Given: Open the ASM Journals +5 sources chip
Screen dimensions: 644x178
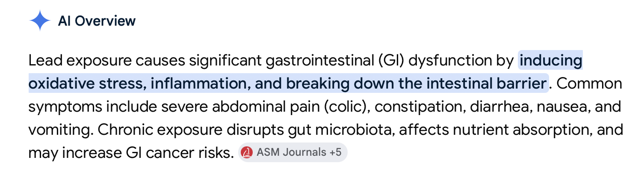Looking at the screenshot, I should pos(293,152).
